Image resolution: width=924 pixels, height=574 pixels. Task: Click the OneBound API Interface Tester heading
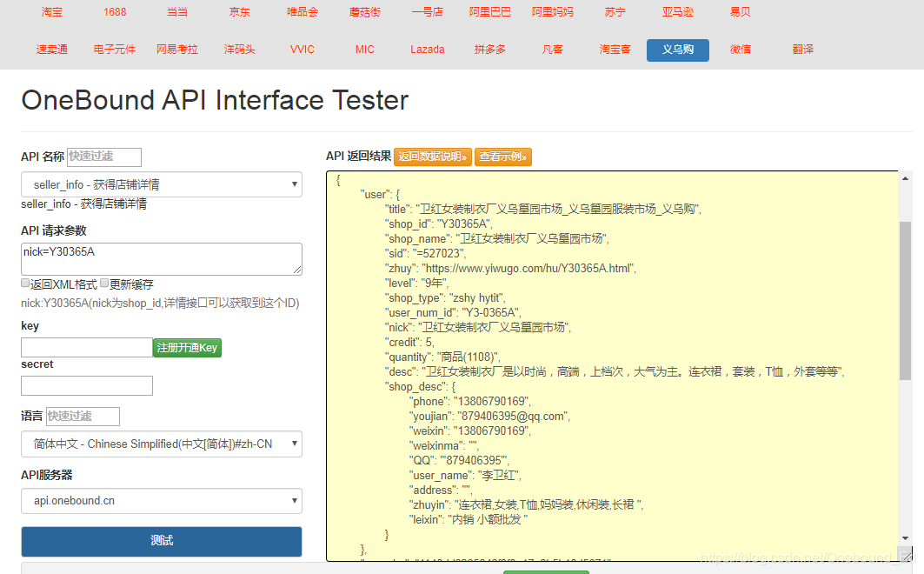(x=215, y=100)
